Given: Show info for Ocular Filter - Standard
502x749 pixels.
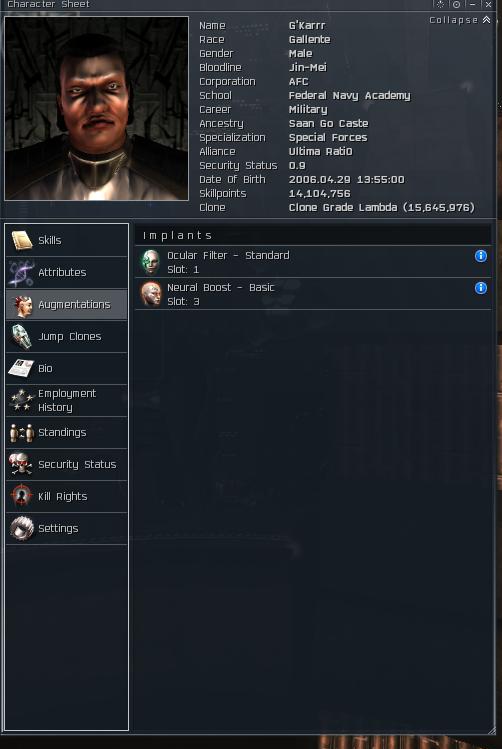Looking at the screenshot, I should click(x=481, y=256).
